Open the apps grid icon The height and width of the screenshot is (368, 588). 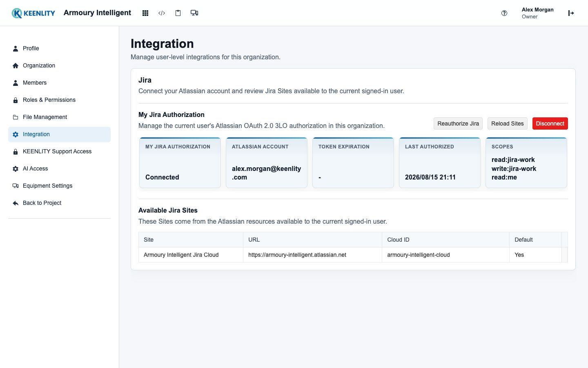145,13
